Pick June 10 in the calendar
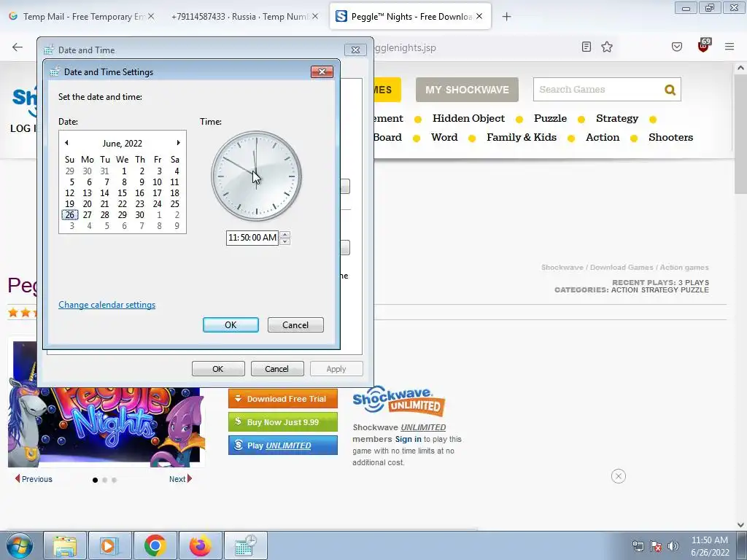Image resolution: width=747 pixels, height=560 pixels. (158, 182)
